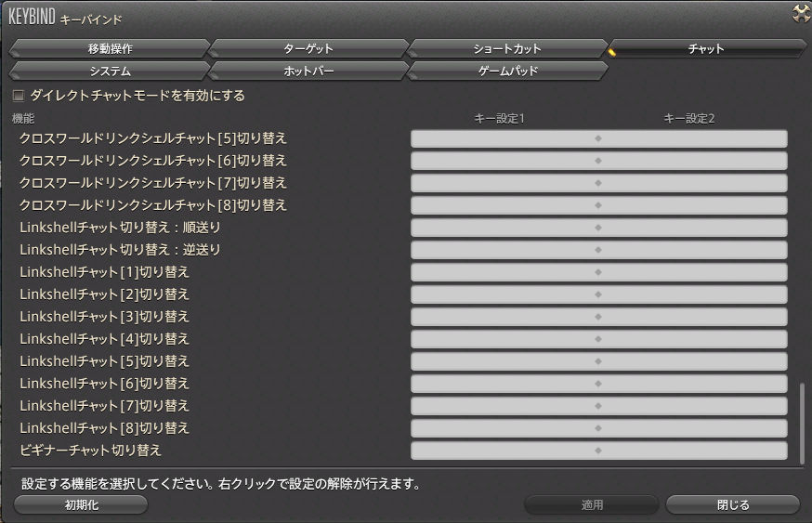Switch to the 移動操作 tab

pos(110,48)
